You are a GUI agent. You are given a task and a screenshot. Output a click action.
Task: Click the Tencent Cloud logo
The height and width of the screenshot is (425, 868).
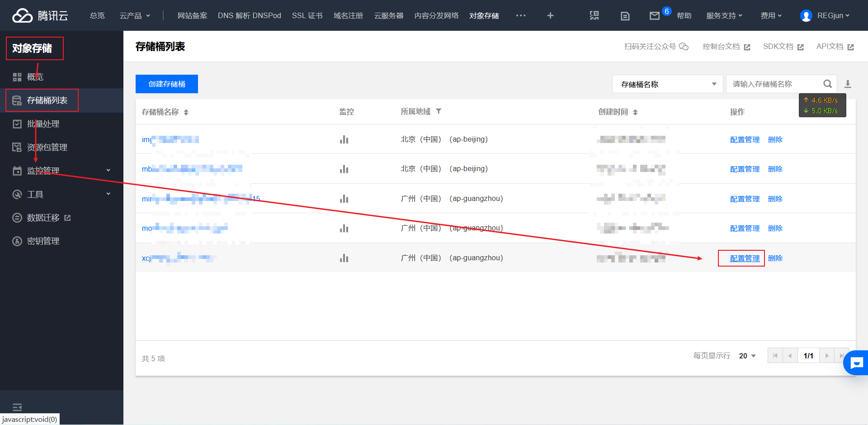40,15
